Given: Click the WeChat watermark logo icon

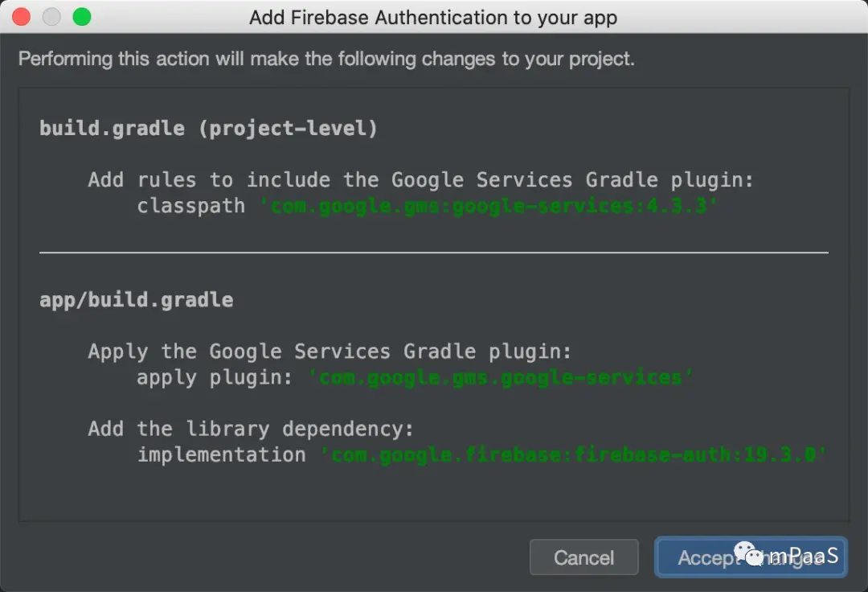Looking at the screenshot, I should (748, 553).
